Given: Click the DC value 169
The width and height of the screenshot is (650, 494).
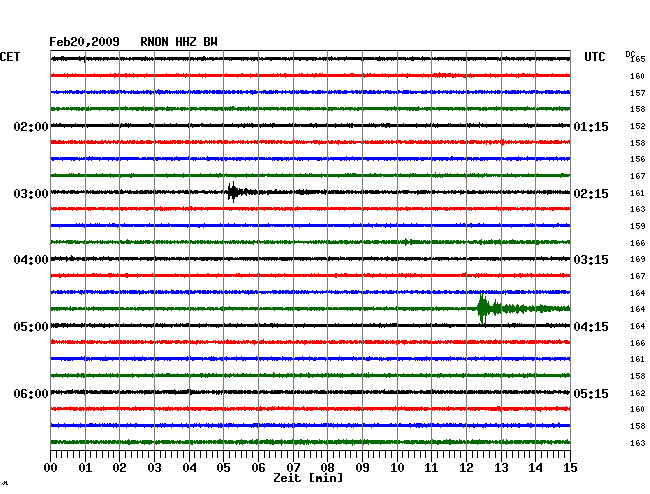Looking at the screenshot, I should point(638,259).
